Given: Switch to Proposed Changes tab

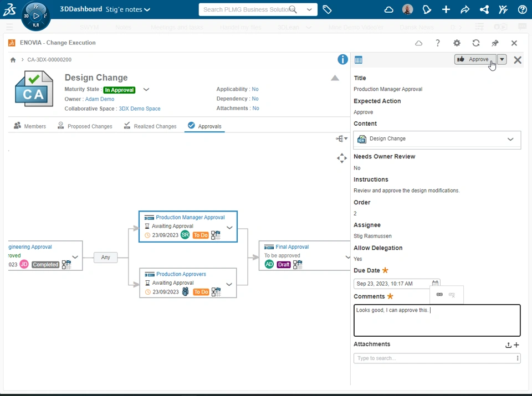Looking at the screenshot, I should (x=85, y=126).
